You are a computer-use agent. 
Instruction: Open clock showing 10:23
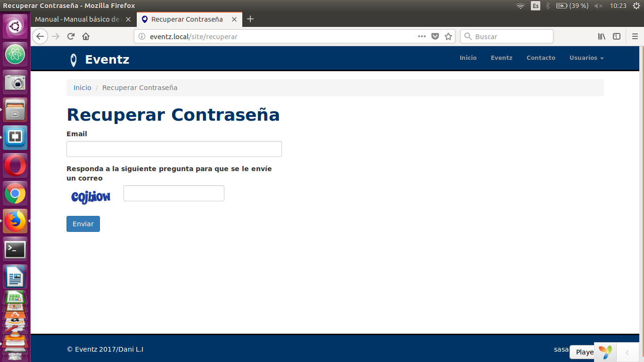618,6
